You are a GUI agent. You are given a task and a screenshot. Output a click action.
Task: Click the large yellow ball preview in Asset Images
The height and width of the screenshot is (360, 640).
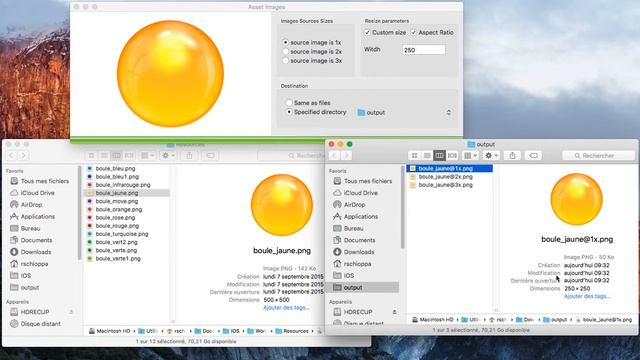coord(170,73)
